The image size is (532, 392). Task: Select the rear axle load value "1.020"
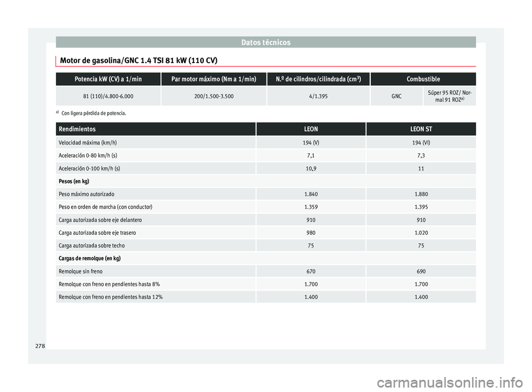click(421, 233)
